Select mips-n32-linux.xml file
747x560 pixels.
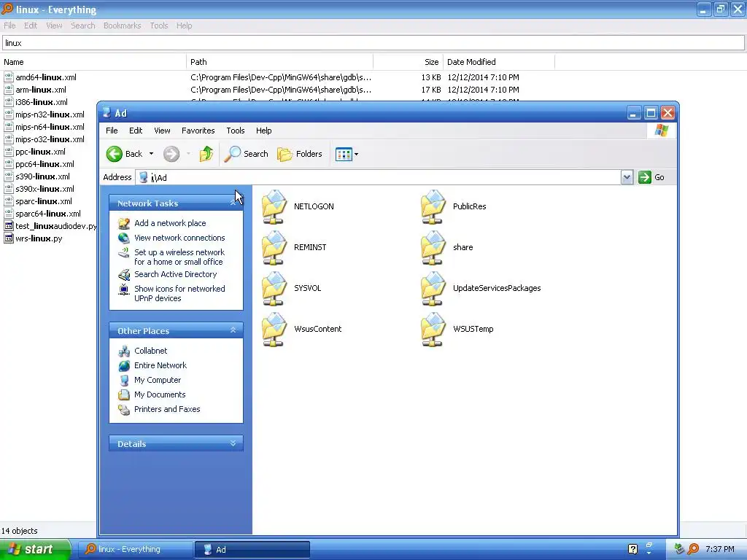pos(50,114)
